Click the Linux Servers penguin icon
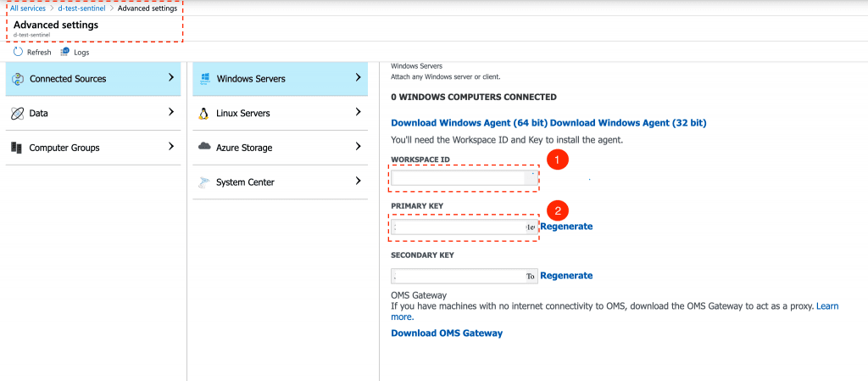 204,113
